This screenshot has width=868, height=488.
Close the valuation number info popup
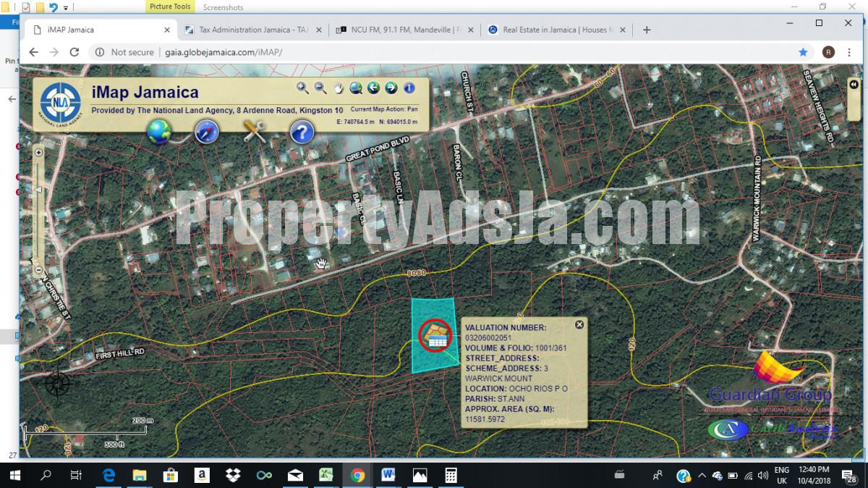[579, 325]
